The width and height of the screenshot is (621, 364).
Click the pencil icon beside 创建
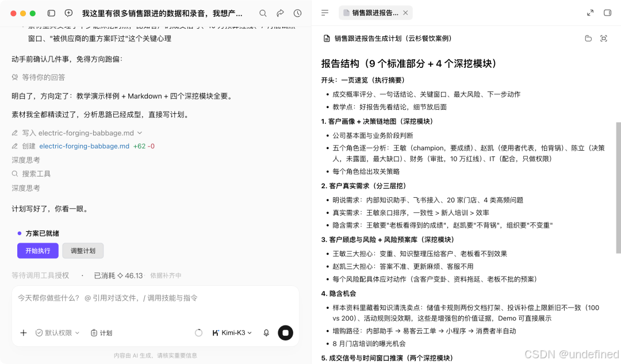coord(14,146)
